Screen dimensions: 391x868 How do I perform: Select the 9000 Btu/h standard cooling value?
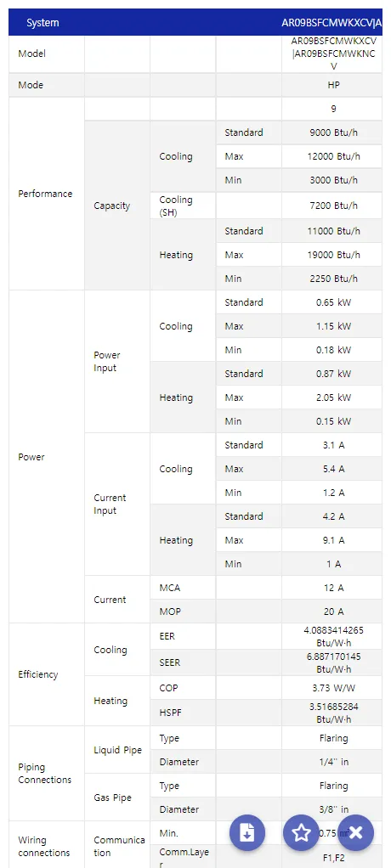(x=333, y=132)
